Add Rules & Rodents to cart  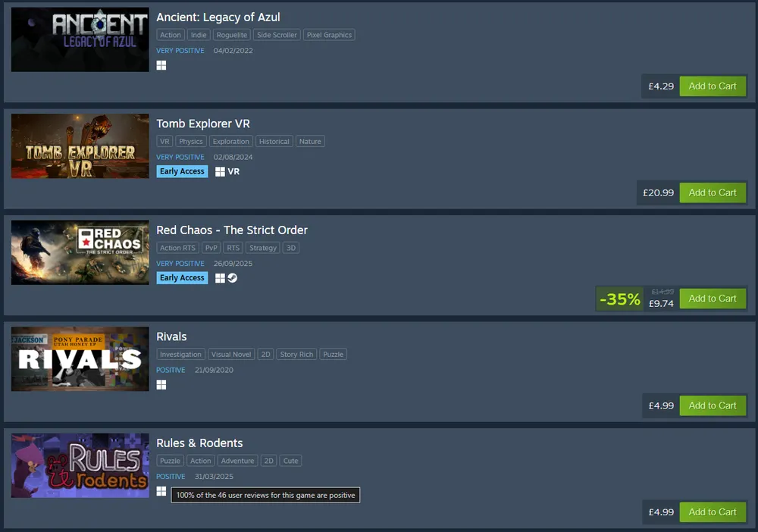[713, 512]
